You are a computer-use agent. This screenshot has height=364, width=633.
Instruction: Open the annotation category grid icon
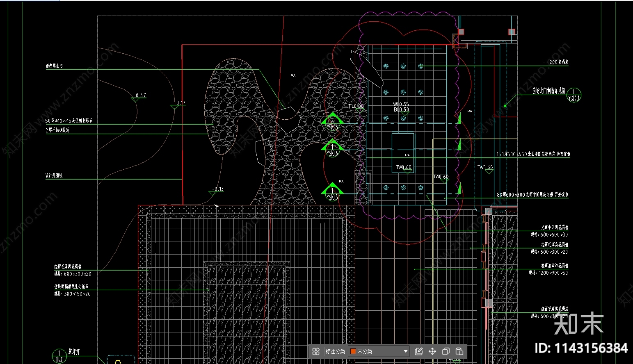pyautogui.click(x=316, y=351)
